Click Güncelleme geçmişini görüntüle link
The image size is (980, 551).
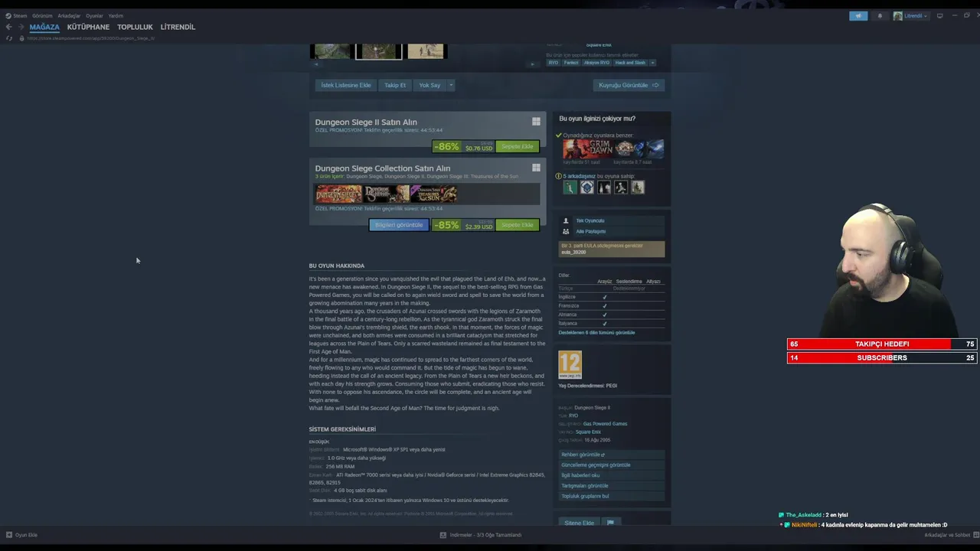click(612, 465)
